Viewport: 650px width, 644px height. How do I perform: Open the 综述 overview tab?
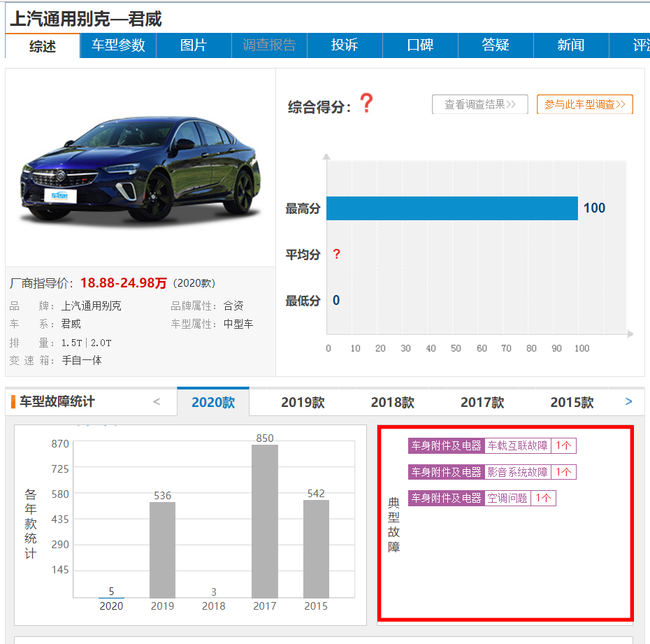point(43,45)
